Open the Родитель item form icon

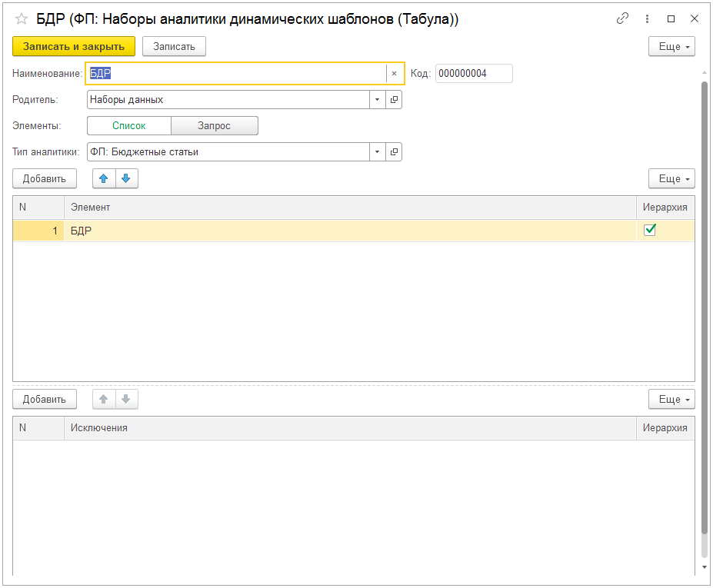coord(394,99)
